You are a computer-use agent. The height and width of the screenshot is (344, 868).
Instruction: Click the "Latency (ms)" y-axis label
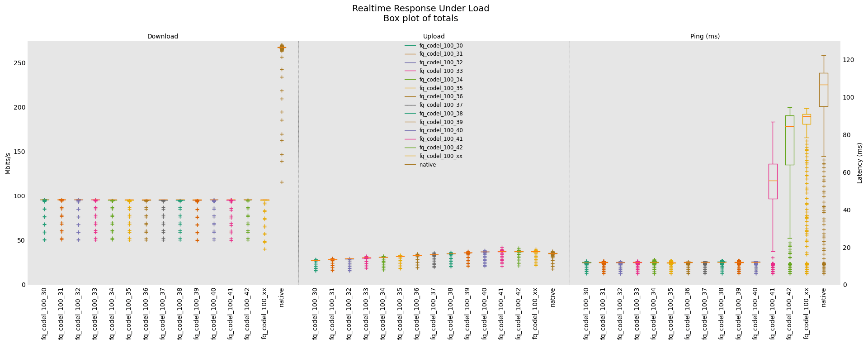pyautogui.click(x=859, y=163)
